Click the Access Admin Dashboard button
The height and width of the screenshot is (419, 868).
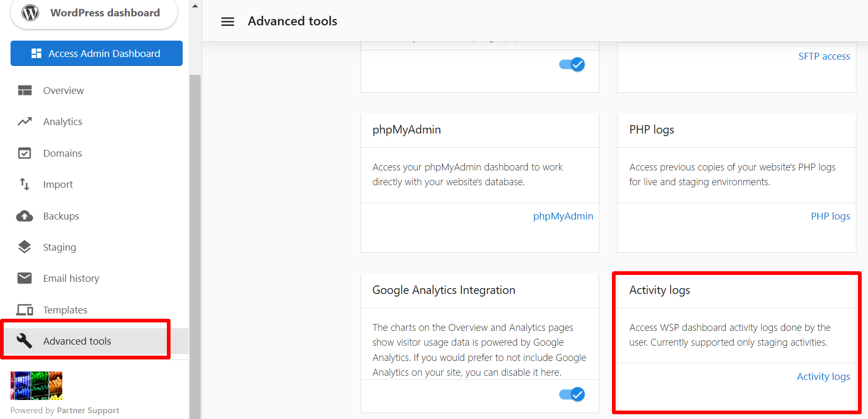coord(96,53)
